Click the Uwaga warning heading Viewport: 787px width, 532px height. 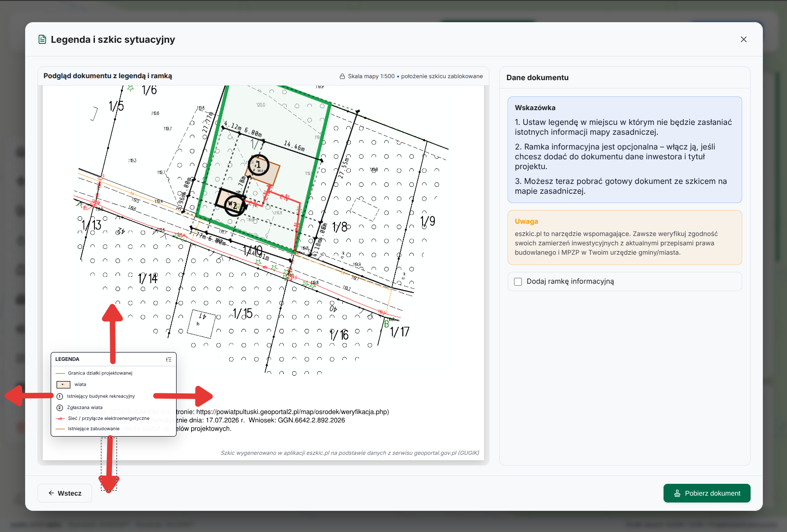pyautogui.click(x=526, y=221)
